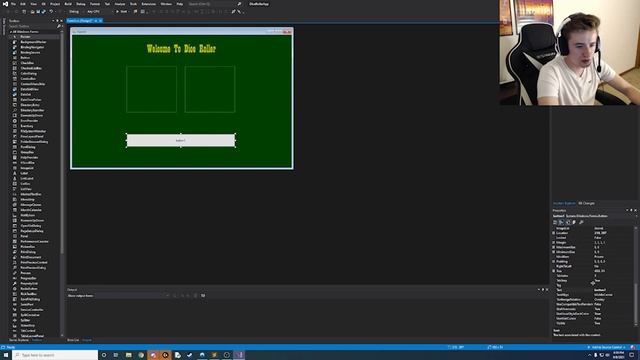Viewport: 640px width, 360px height.
Task: Open the Format menu
Action: coord(95,4)
